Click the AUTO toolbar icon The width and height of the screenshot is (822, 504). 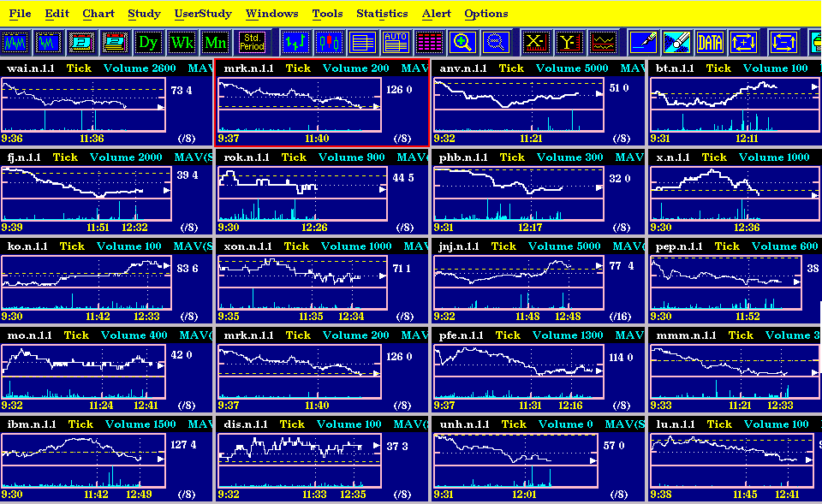[x=396, y=43]
